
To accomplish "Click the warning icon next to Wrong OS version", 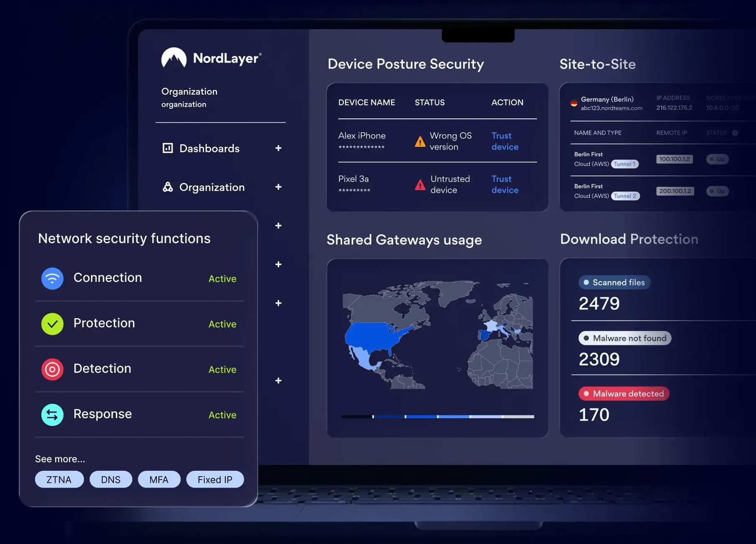I will (x=419, y=141).
